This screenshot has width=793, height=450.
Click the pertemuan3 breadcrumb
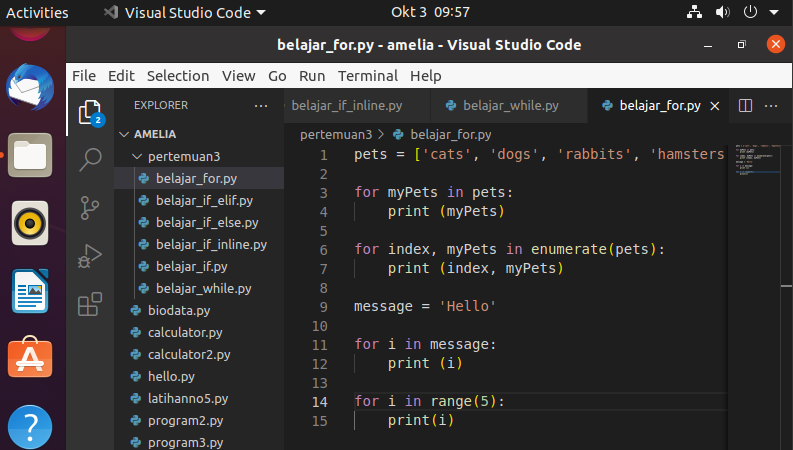click(335, 134)
